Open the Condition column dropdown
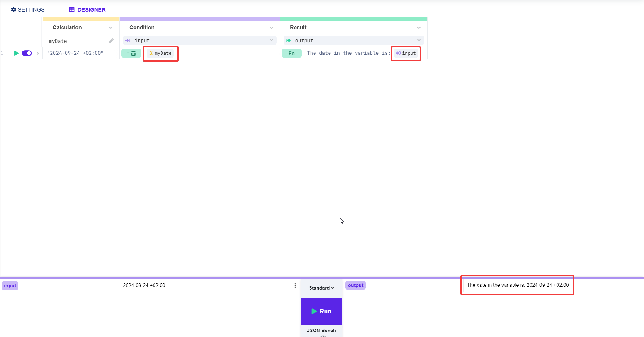644x337 pixels. (x=271, y=28)
